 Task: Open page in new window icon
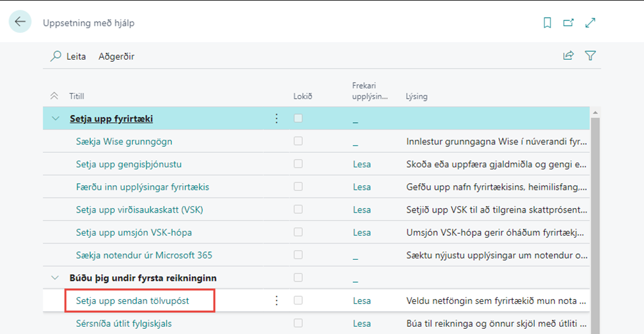[568, 22]
